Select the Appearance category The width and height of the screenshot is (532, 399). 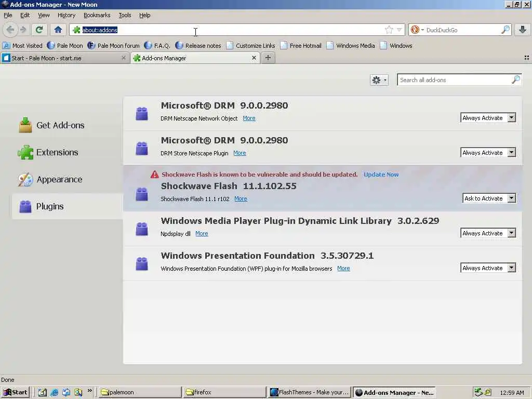click(67, 179)
